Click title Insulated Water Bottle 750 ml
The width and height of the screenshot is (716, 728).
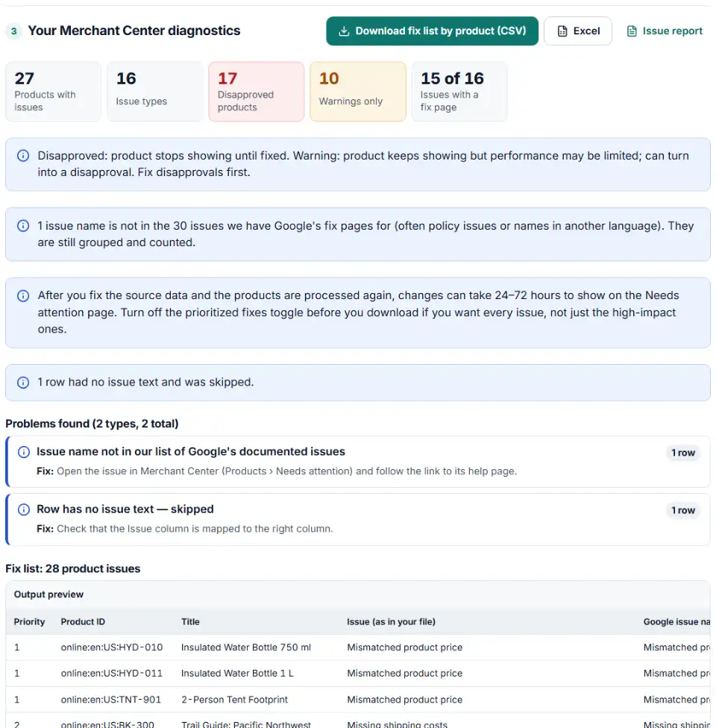pos(246,647)
